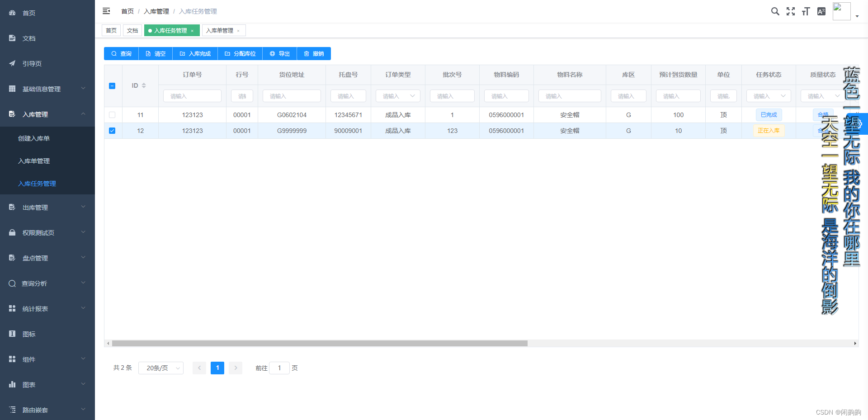The height and width of the screenshot is (420, 868).
Task: Open 订单类型 filter dropdown
Action: (x=398, y=96)
